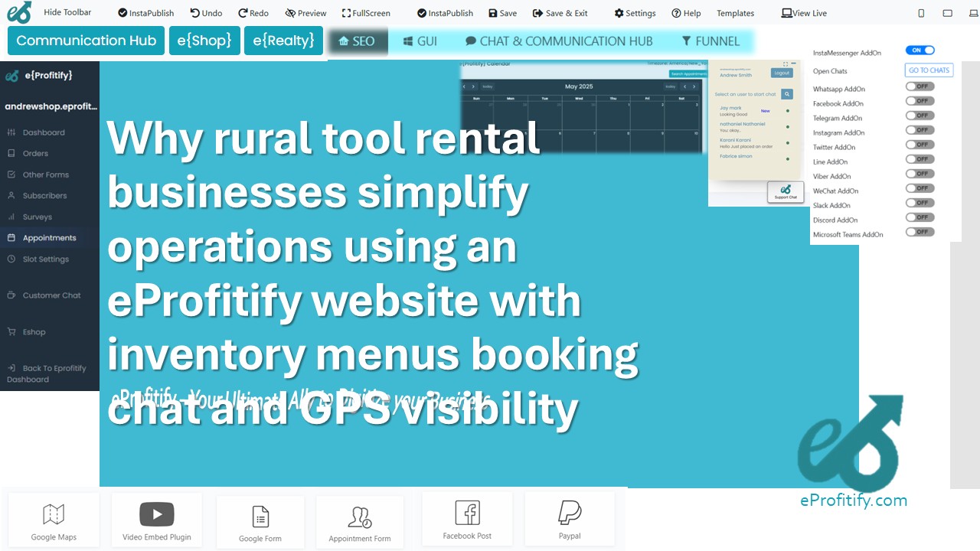Enable the Slack AddOn switch

click(919, 202)
